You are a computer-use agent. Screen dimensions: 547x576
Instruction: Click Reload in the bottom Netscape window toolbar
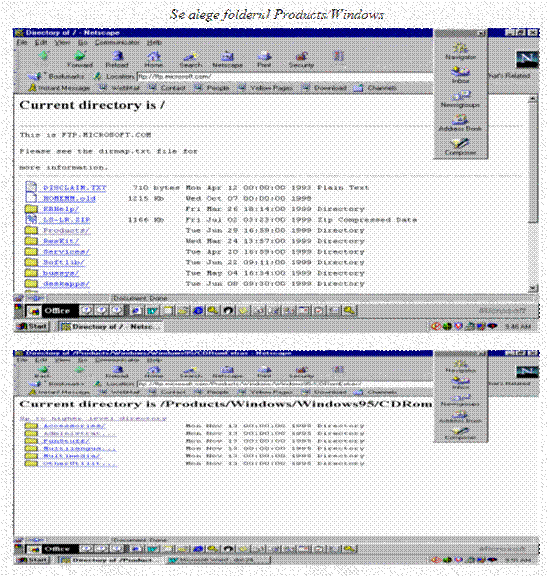[x=117, y=372]
